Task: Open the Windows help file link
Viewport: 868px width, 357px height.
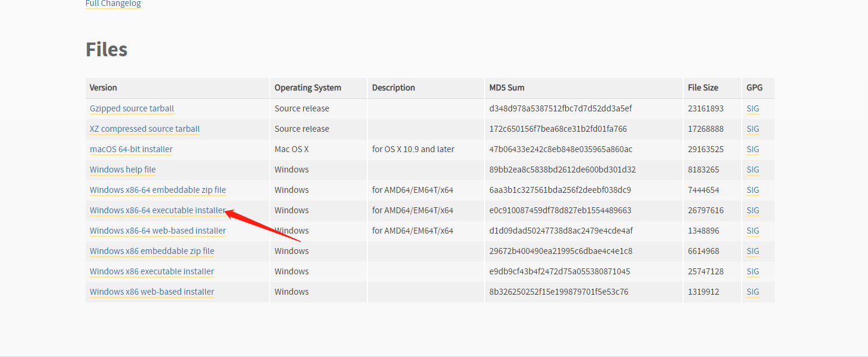Action: (123, 170)
